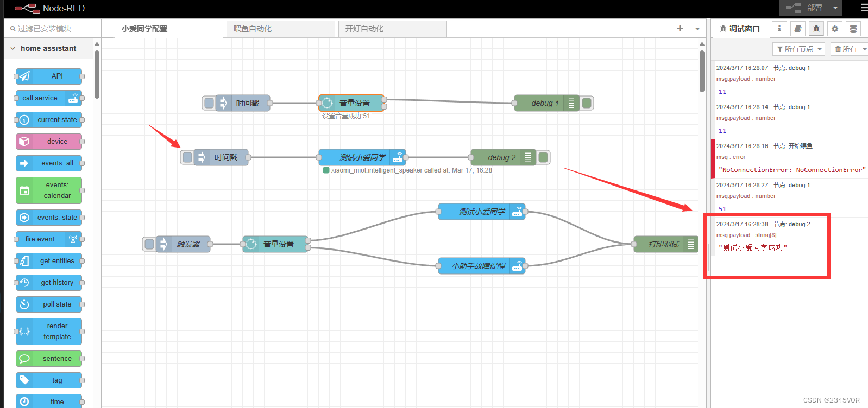Switch to the 喂鱼自动化 flow tab
The image size is (868, 408).
(281, 29)
